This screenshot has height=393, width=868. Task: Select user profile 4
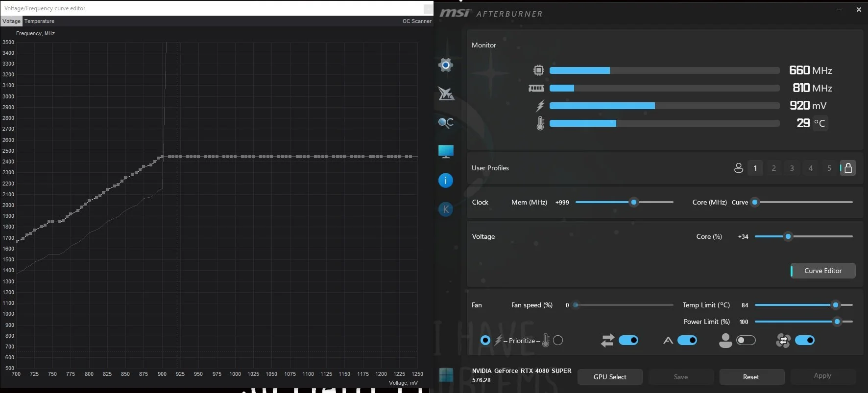[x=811, y=168]
